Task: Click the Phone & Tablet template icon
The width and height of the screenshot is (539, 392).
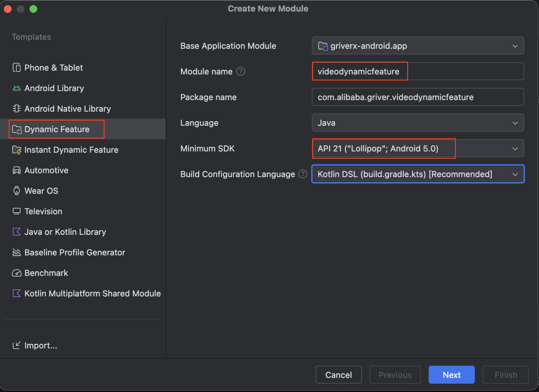Action: (16, 68)
